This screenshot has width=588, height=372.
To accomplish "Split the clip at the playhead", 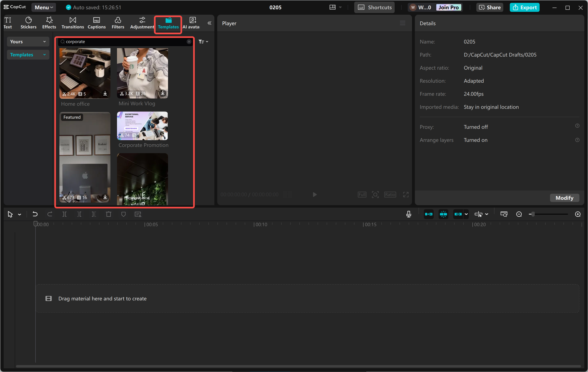I will point(65,214).
